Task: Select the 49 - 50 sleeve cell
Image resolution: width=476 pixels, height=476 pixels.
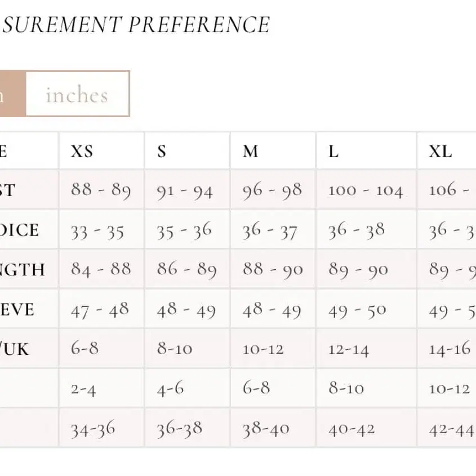Action: (x=358, y=309)
